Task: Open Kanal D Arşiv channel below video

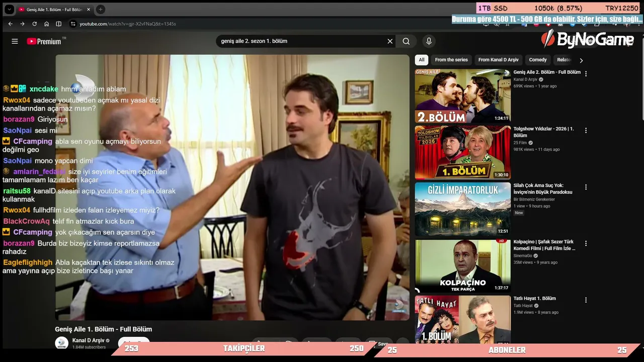Action: pos(89,340)
